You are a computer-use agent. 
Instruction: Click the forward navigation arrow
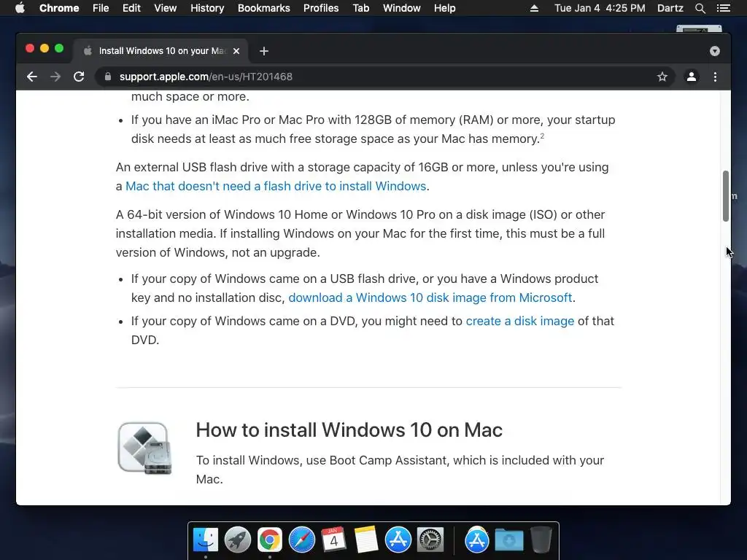[x=55, y=77]
